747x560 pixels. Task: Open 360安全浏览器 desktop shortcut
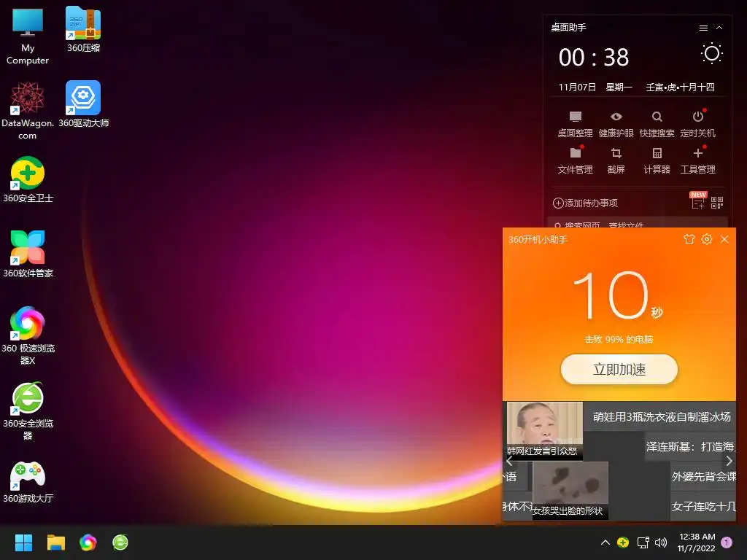click(28, 411)
